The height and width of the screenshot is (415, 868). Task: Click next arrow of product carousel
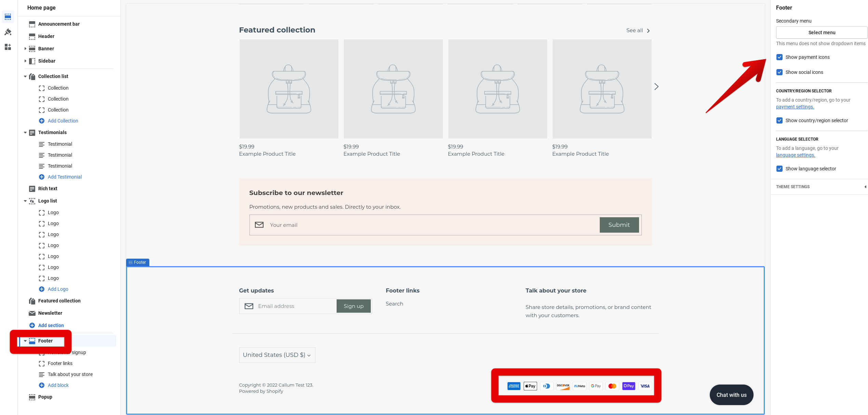pyautogui.click(x=656, y=87)
